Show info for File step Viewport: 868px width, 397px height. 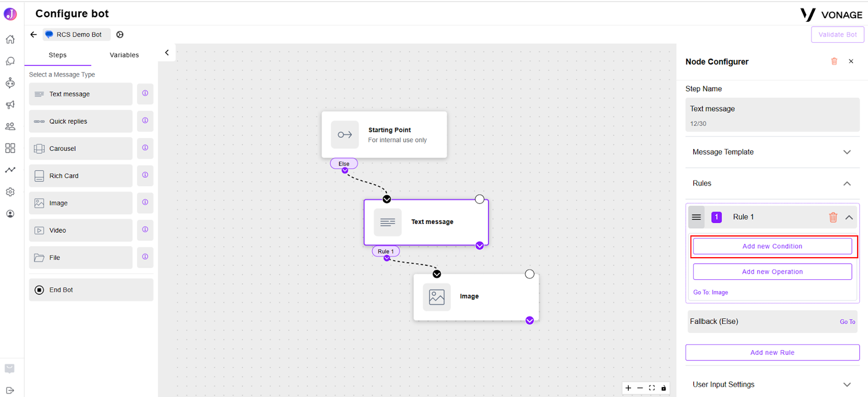145,257
